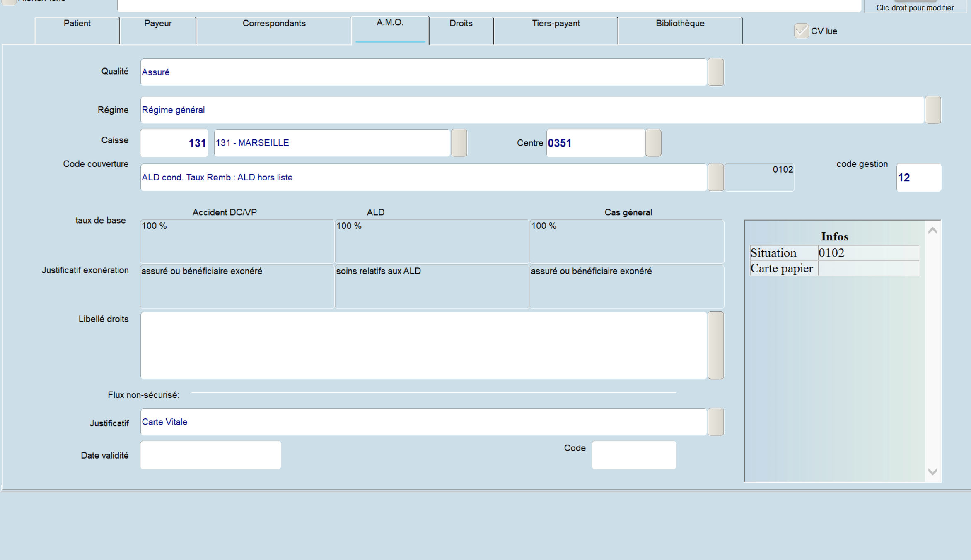Image resolution: width=971 pixels, height=560 pixels.
Task: Open the Qualité dropdown button
Action: 715,72
